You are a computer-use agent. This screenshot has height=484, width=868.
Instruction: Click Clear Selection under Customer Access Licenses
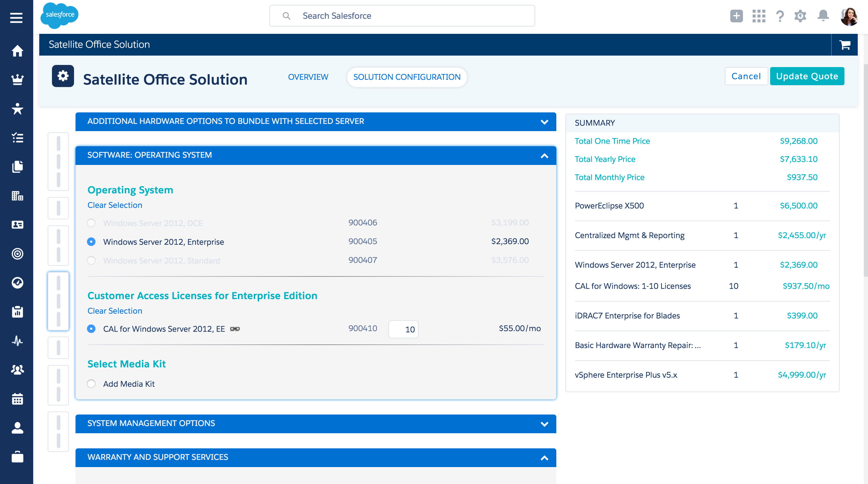click(x=114, y=311)
